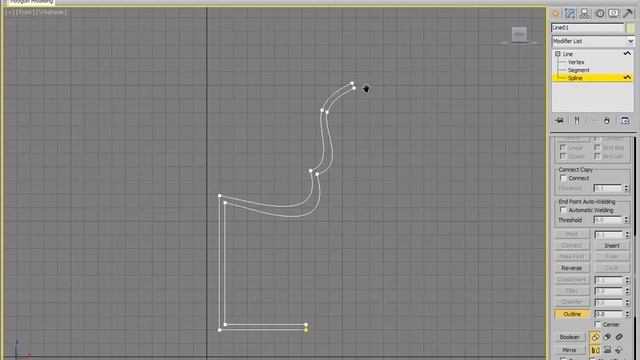Viewport: 640px width, 360px height.
Task: Click the Pin Stack icon
Action: tap(559, 120)
